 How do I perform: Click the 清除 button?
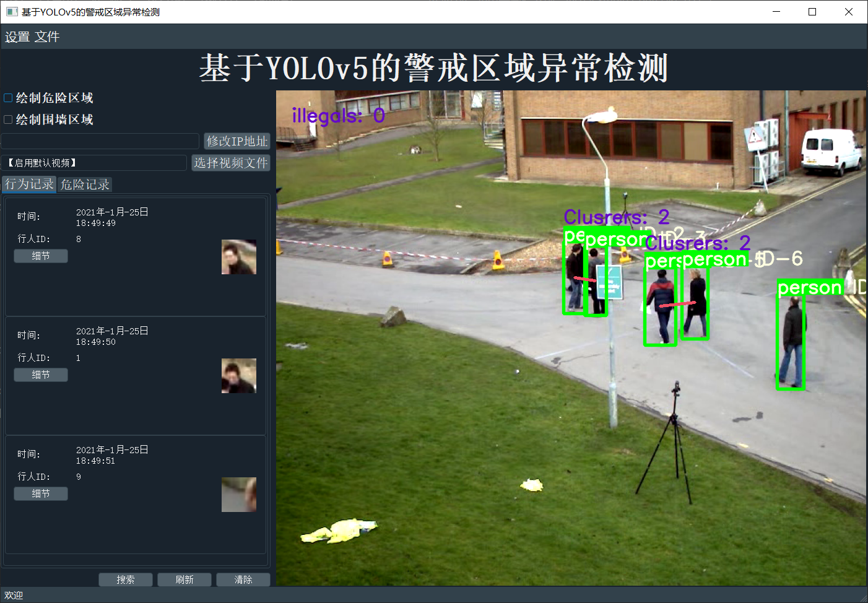(x=243, y=579)
